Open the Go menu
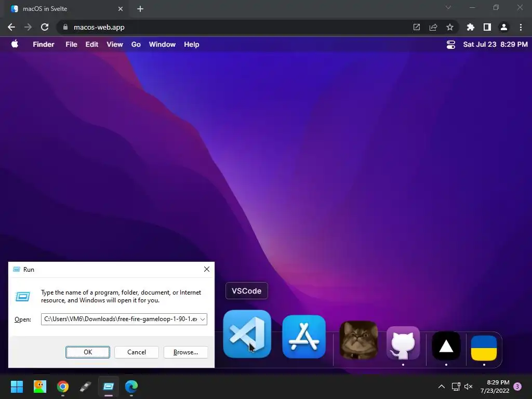Screen dimensions: 532x399 click(136, 45)
